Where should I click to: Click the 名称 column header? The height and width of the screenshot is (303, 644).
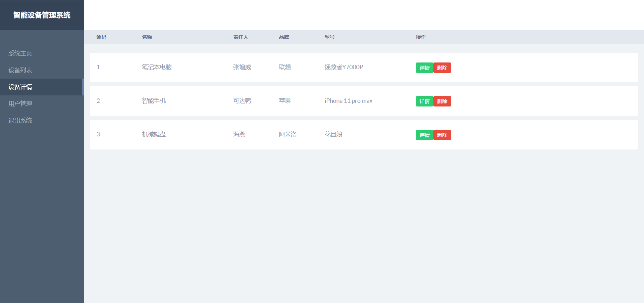[x=147, y=37]
